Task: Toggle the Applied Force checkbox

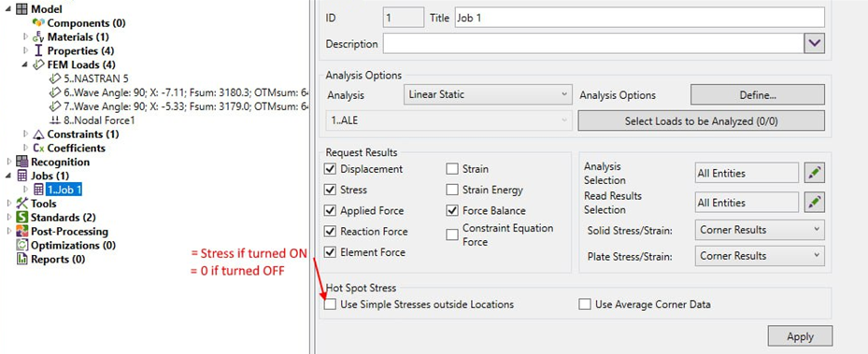Action: [331, 211]
